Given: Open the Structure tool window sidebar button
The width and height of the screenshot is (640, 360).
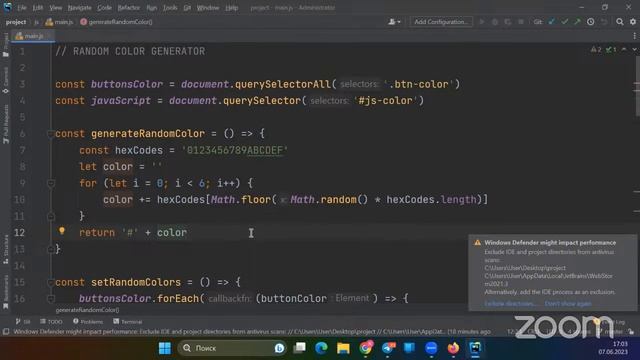Looking at the screenshot, I should tap(5, 249).
